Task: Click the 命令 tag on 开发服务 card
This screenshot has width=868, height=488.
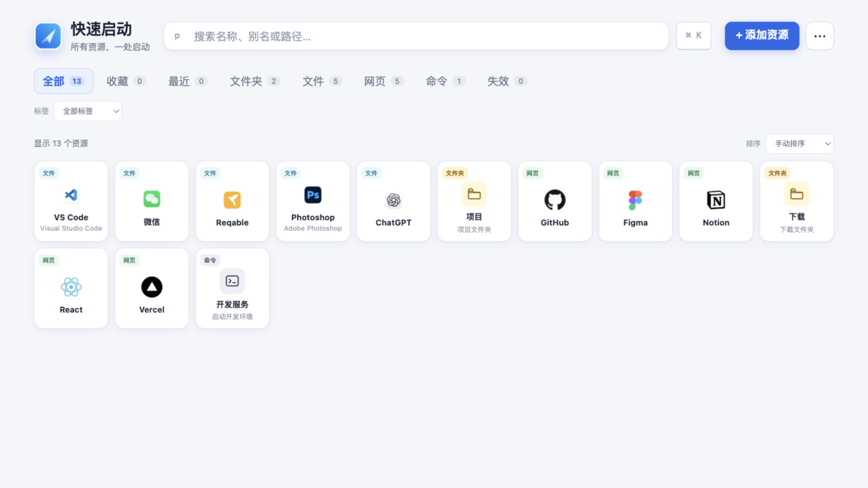Action: (x=210, y=260)
